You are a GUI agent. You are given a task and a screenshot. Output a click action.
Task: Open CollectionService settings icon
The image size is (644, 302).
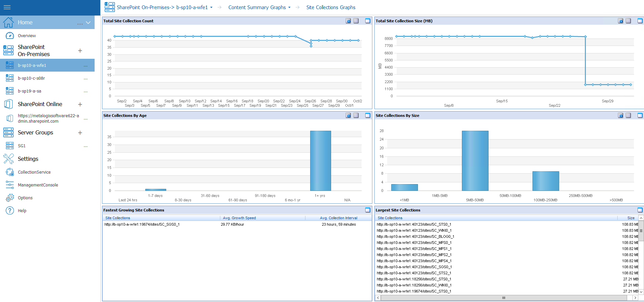pos(10,172)
